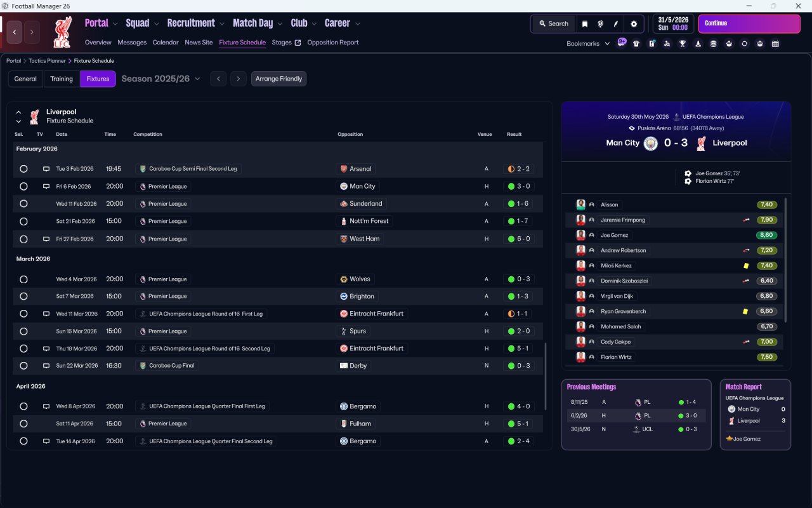Expand the Match Day menu chevron
This screenshot has height=508, width=812.
tap(280, 23)
